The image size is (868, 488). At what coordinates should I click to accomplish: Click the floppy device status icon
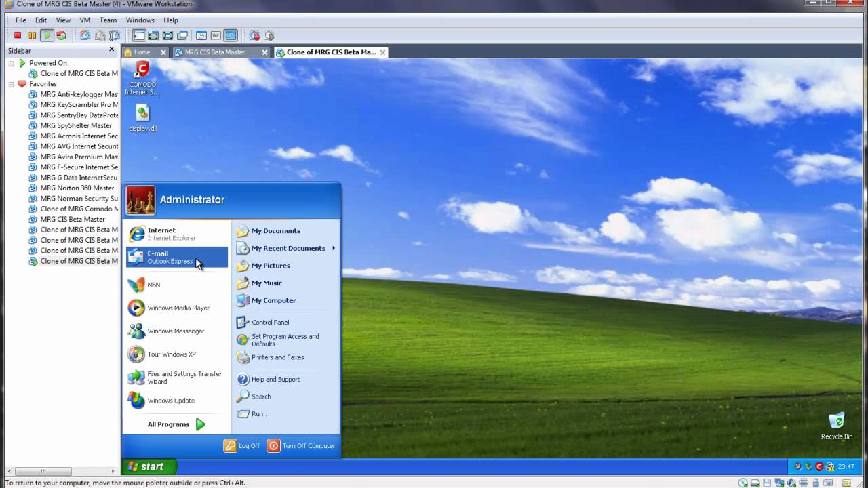click(767, 483)
